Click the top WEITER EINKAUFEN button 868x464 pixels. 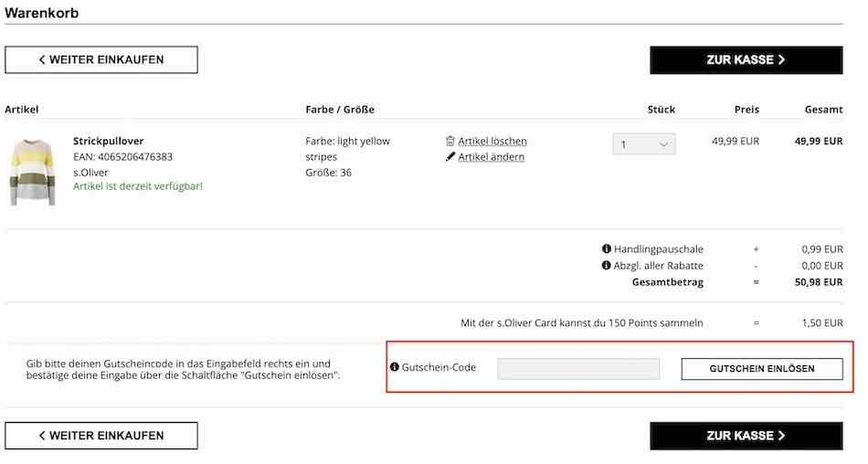click(101, 59)
